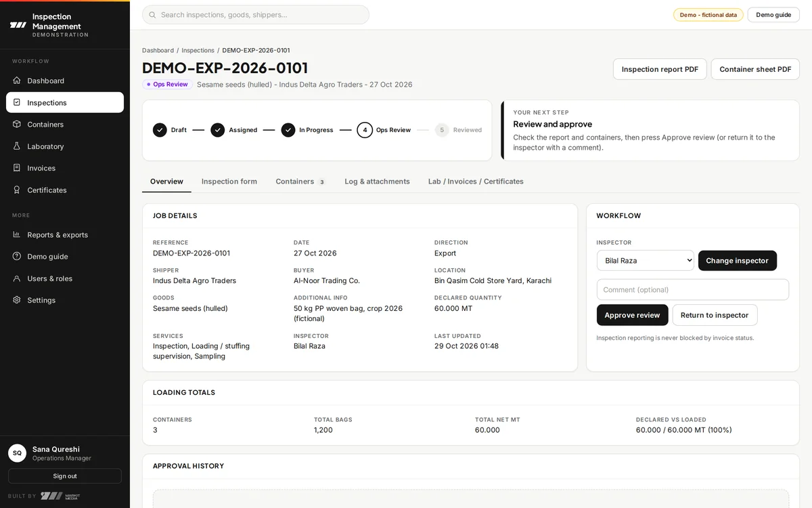This screenshot has height=508, width=812.
Task: Click the Return to inspector button
Action: pyautogui.click(x=715, y=315)
